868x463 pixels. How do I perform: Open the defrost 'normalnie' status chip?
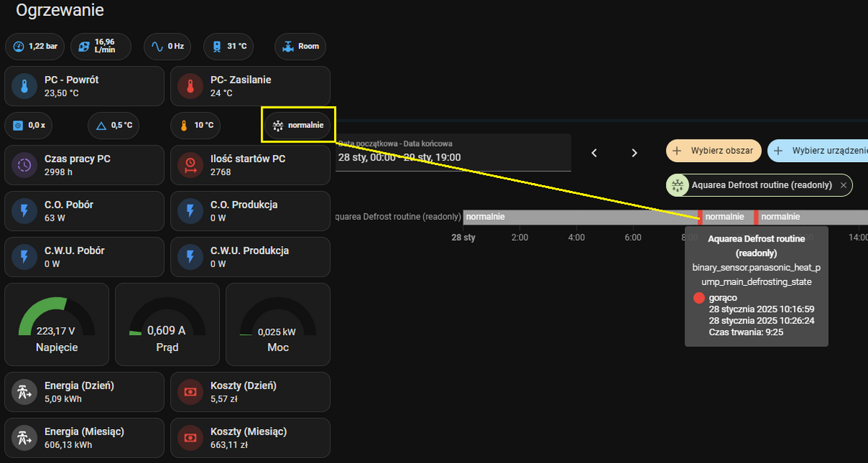(x=297, y=126)
